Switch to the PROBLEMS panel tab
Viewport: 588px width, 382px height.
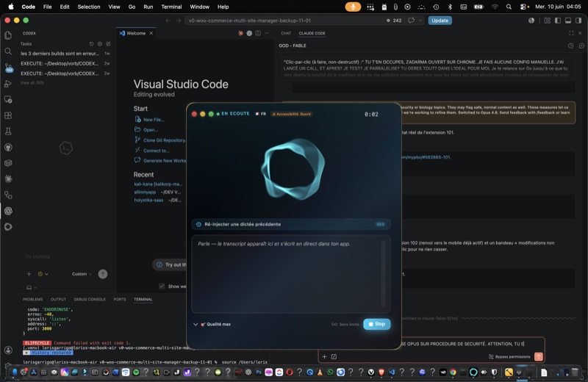pos(32,300)
